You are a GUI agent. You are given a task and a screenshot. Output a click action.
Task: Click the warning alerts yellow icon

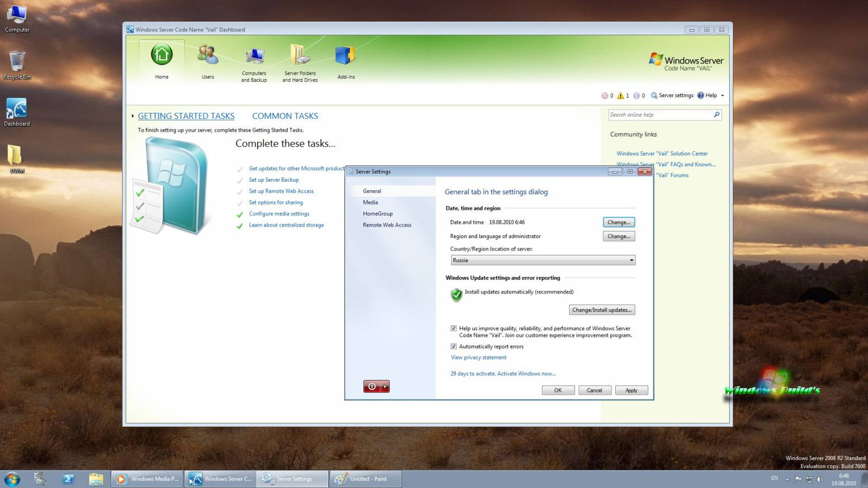[x=621, y=95]
